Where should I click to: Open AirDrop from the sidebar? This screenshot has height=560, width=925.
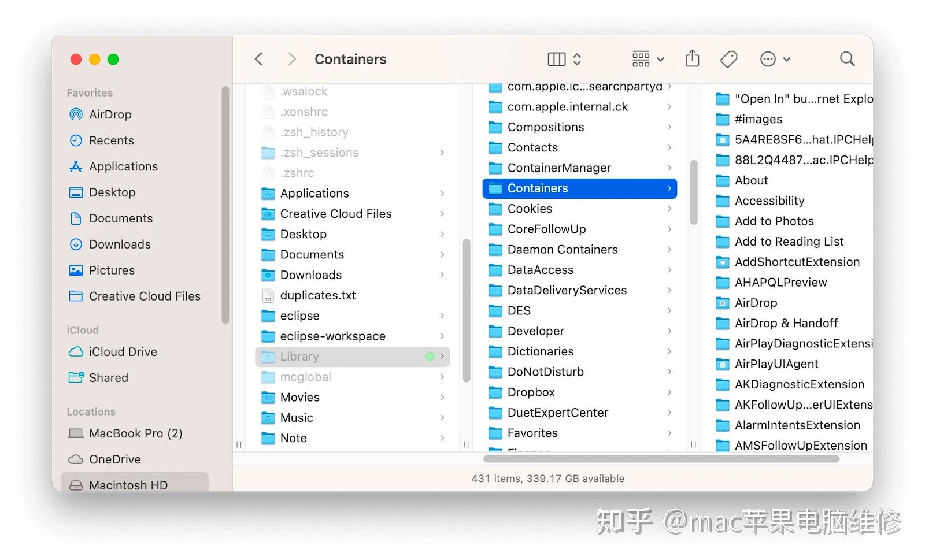110,114
